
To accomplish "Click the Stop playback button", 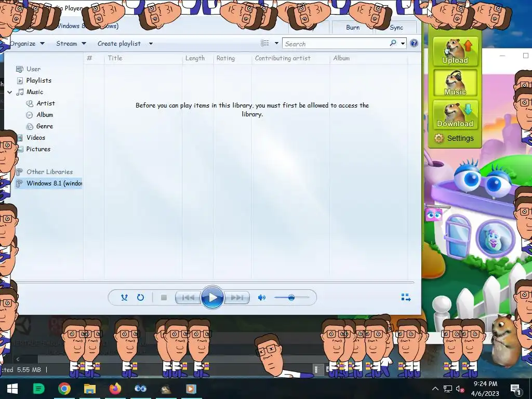I will tap(164, 298).
